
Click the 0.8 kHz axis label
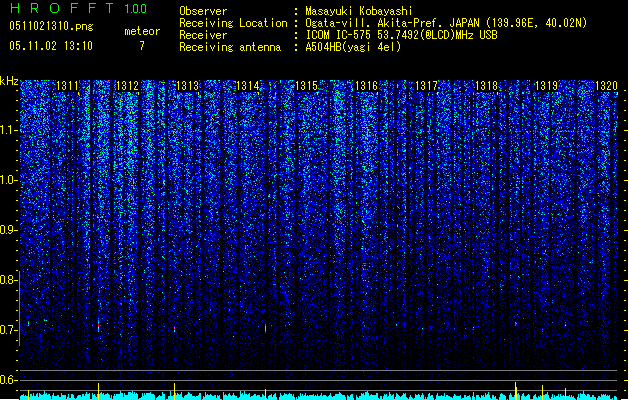8,280
